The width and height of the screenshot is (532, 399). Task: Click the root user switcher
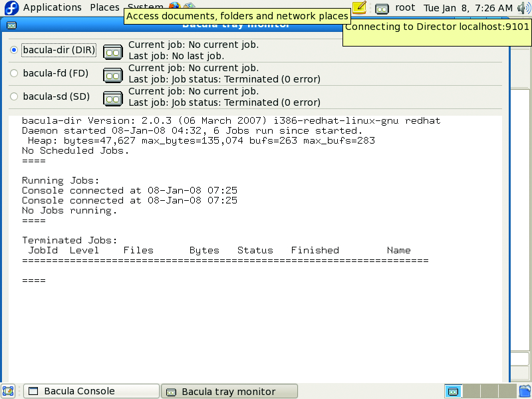click(405, 8)
